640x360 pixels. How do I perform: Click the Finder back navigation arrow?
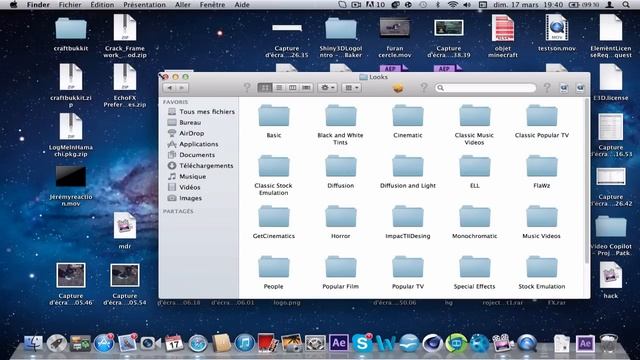point(169,88)
